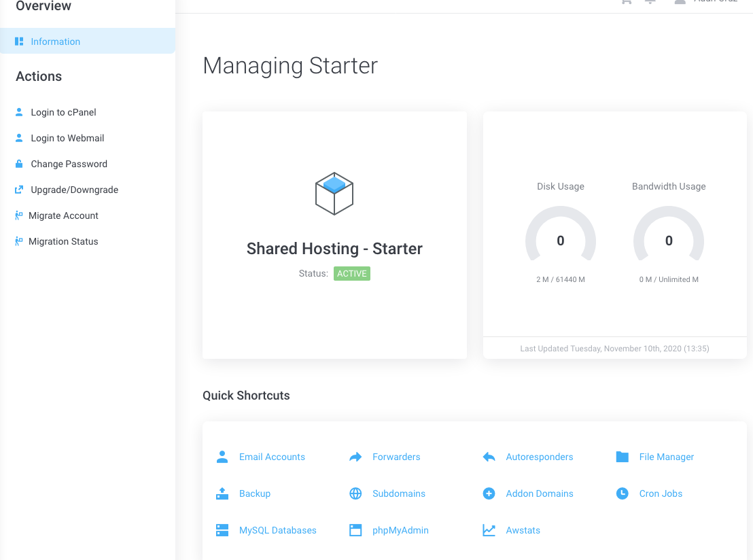
Task: Select Migrate Account in the sidebar
Action: click(x=63, y=215)
